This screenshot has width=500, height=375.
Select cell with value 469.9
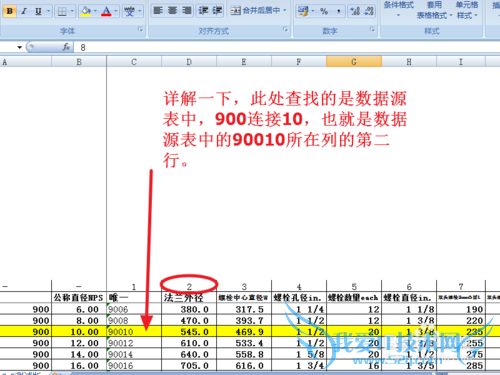[244, 332]
